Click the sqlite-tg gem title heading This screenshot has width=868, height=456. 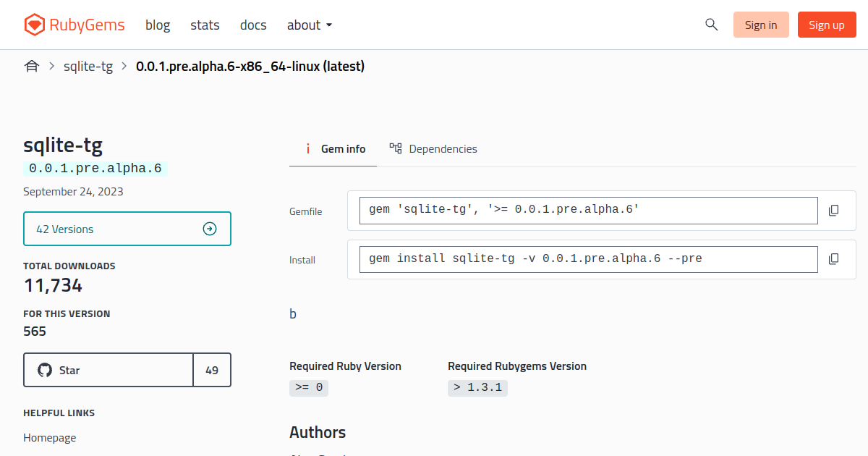[63, 145]
